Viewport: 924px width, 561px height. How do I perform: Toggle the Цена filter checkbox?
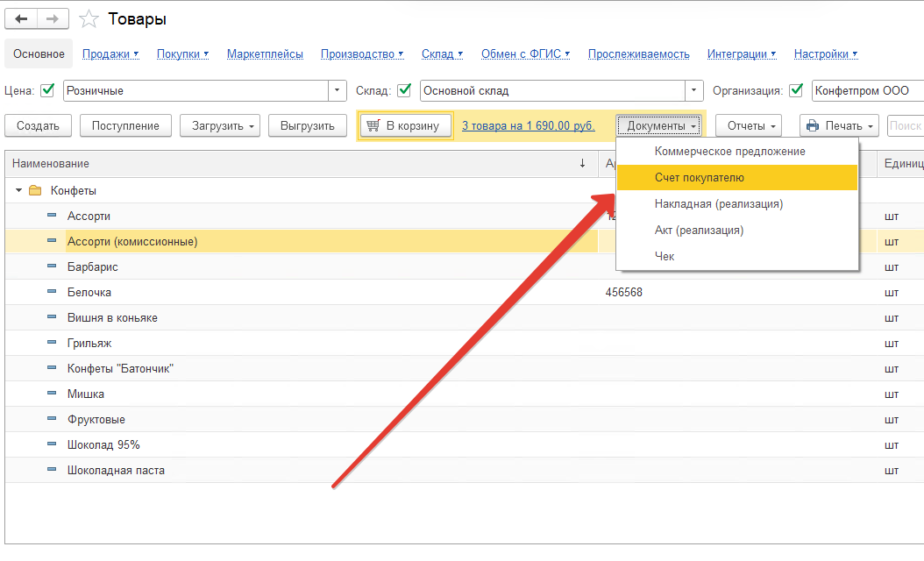(47, 90)
